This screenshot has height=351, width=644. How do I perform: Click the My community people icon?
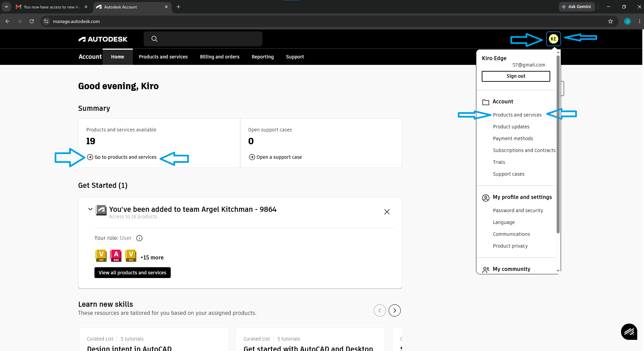(486, 270)
